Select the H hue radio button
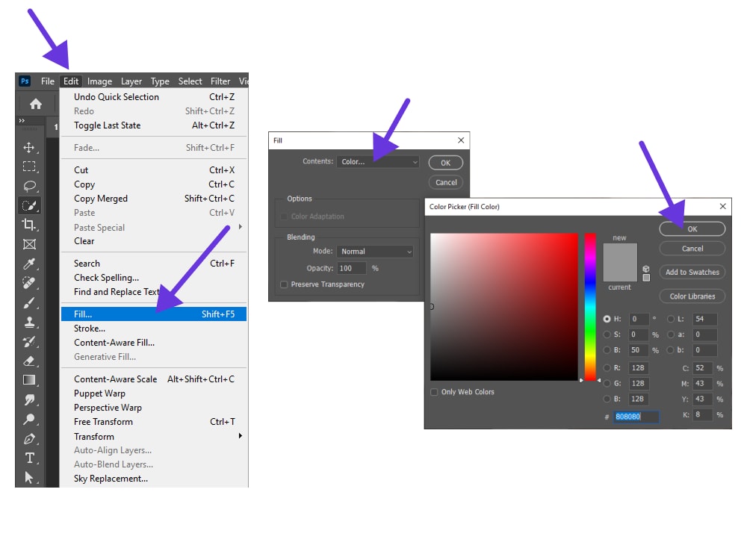Screen dimensions: 747x560 607,319
